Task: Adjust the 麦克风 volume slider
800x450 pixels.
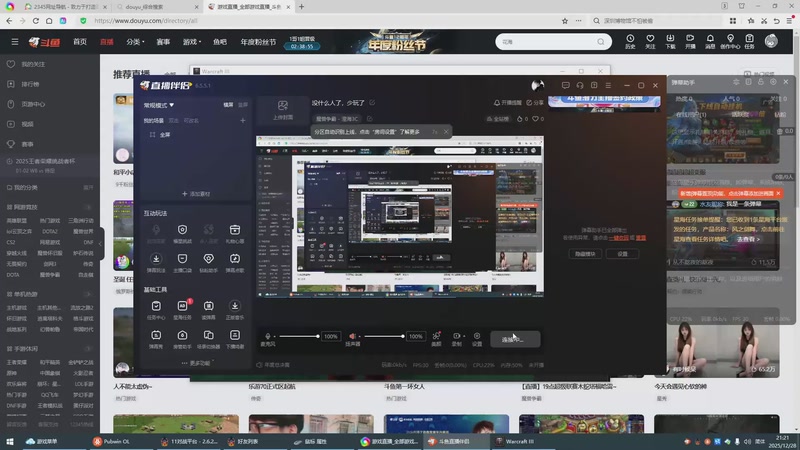Action: point(298,336)
